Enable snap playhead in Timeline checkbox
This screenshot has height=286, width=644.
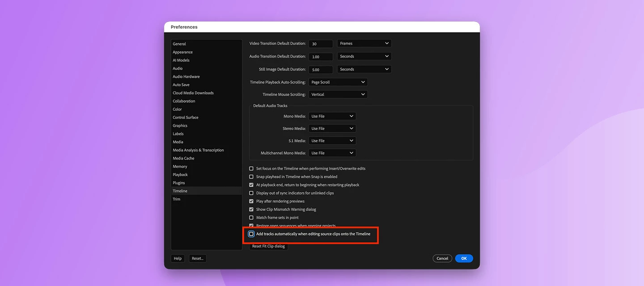[x=251, y=177]
